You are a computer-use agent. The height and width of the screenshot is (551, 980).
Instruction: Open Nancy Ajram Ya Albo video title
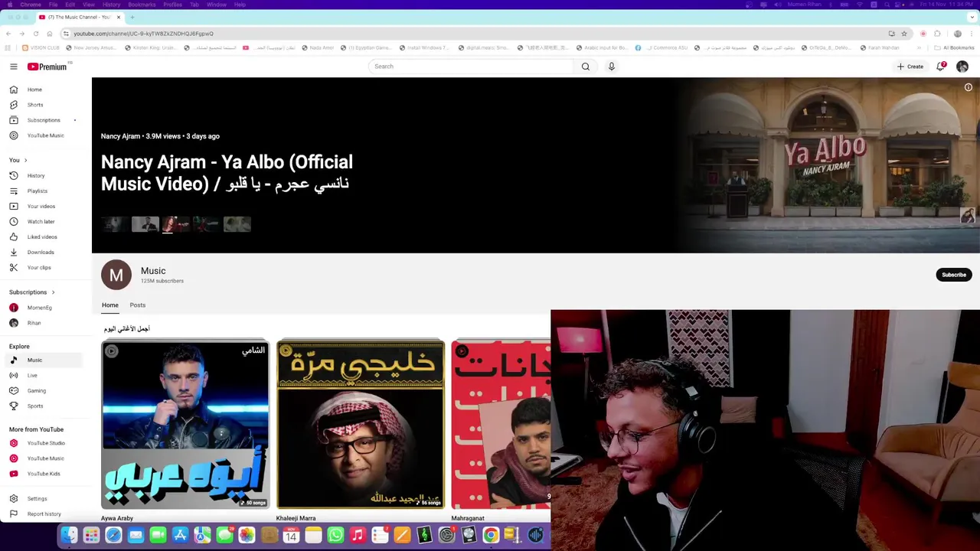coord(227,173)
